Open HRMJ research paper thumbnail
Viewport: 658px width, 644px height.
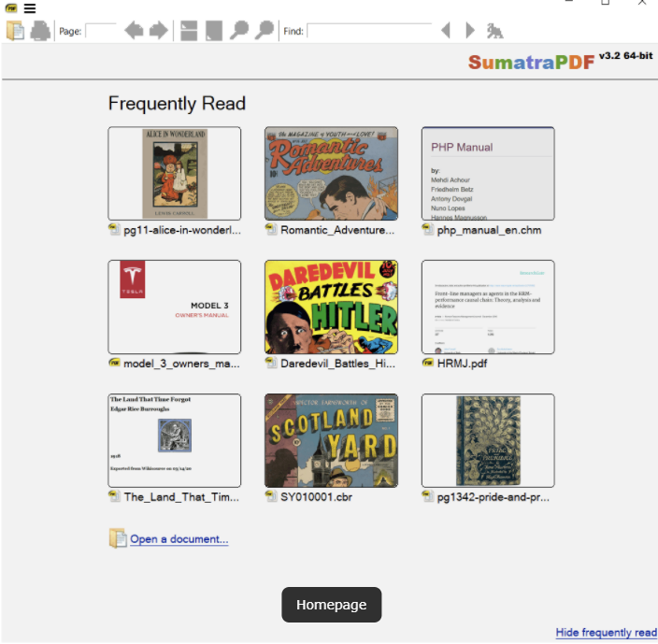coord(488,307)
